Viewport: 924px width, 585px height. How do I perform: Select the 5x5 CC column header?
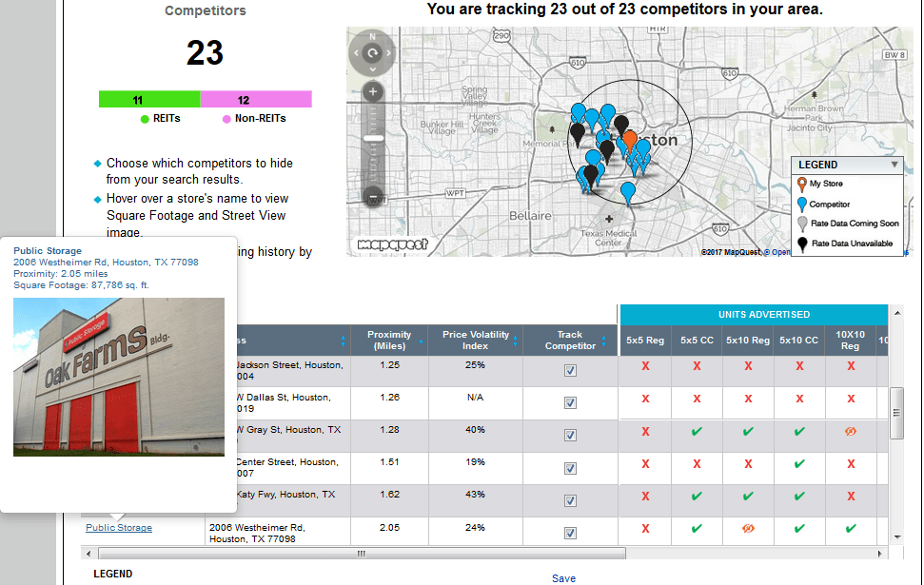pyautogui.click(x=697, y=341)
